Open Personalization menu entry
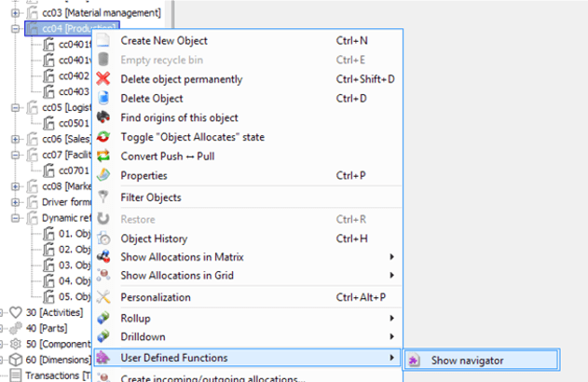This screenshot has height=382, width=588. (x=248, y=297)
